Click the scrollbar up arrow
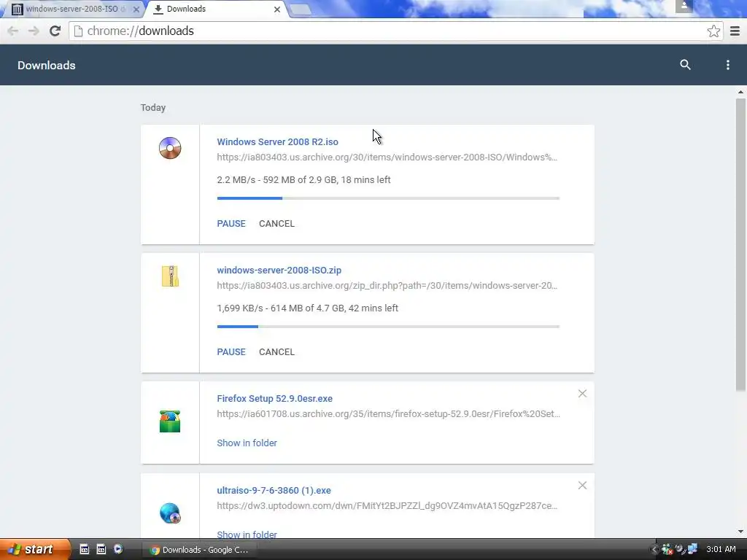 click(740, 92)
